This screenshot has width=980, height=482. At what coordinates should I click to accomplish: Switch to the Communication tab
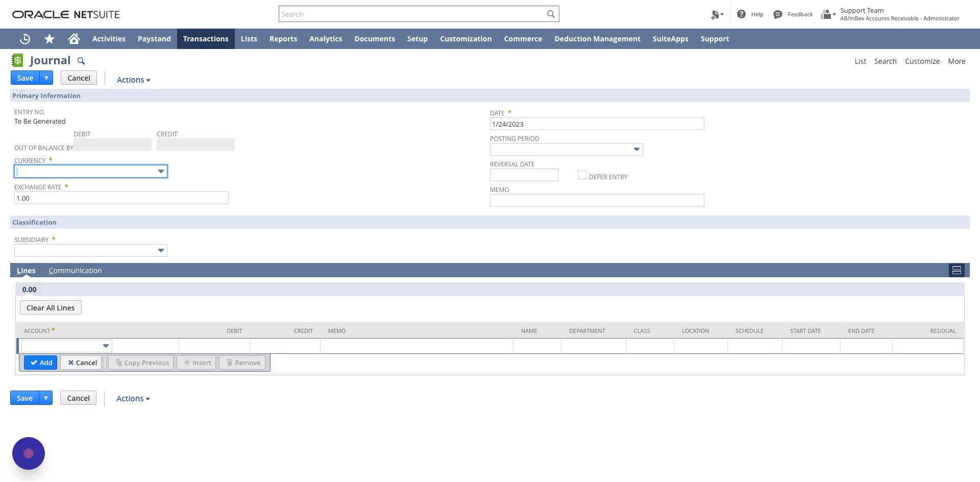(x=75, y=271)
